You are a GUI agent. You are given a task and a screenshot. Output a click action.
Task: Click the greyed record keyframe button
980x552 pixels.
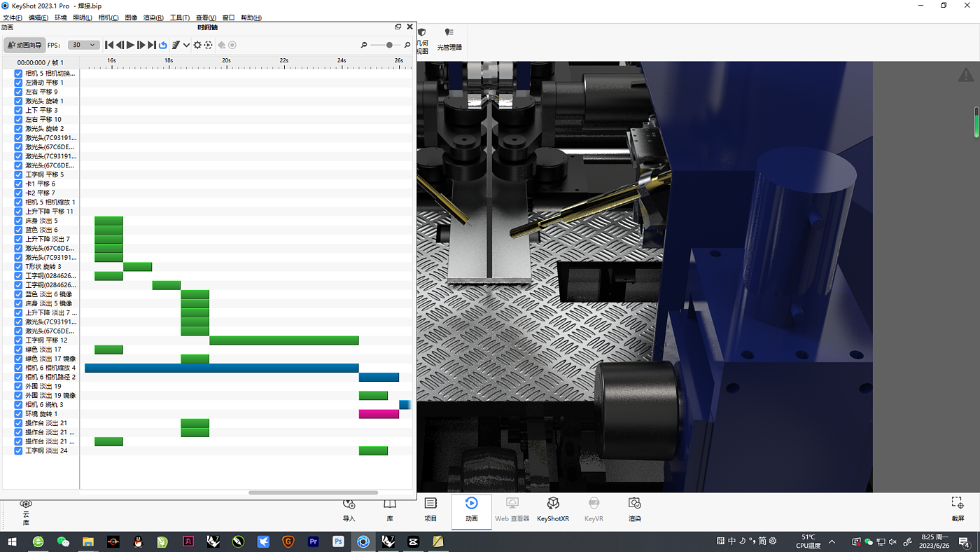tap(232, 45)
